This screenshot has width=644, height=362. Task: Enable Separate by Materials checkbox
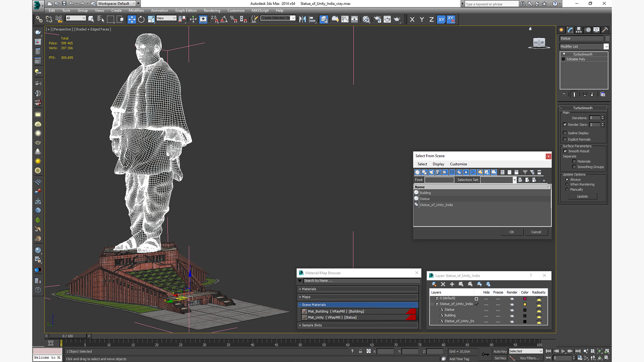tap(574, 162)
